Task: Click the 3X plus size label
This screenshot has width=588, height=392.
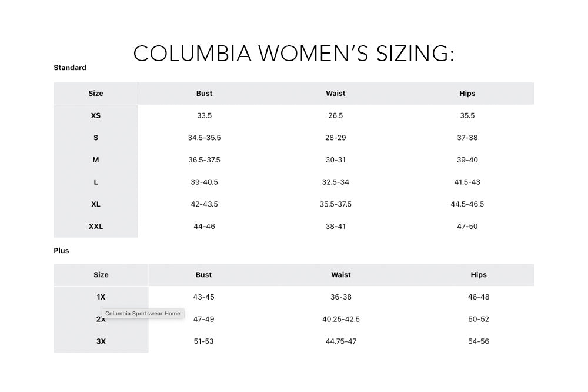Action: [x=101, y=341]
